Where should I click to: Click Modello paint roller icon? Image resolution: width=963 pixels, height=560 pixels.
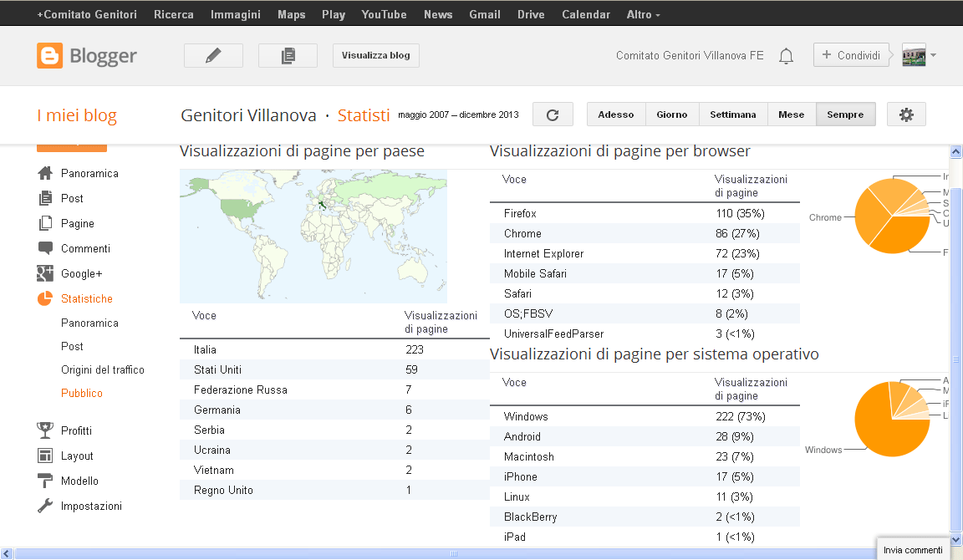tap(45, 481)
